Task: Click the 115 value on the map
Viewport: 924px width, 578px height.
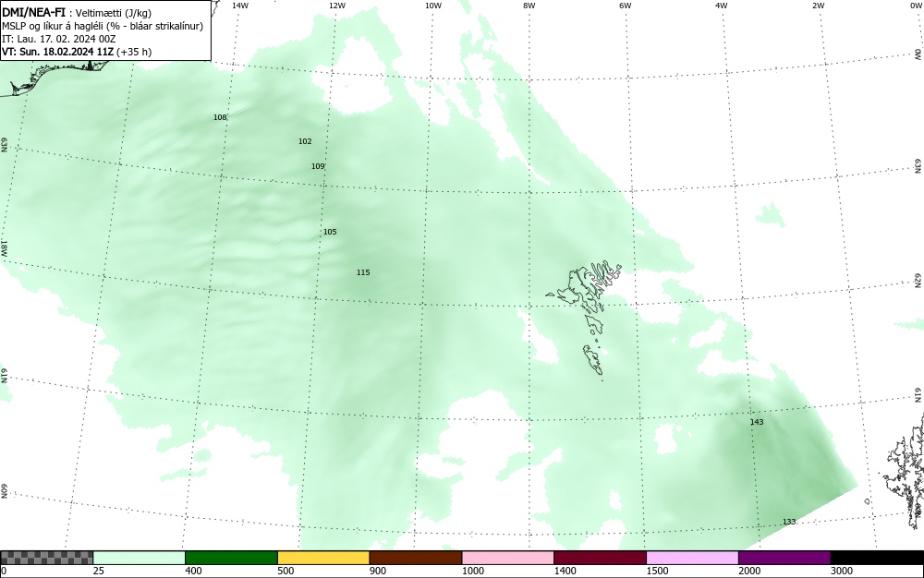Action: [x=363, y=272]
